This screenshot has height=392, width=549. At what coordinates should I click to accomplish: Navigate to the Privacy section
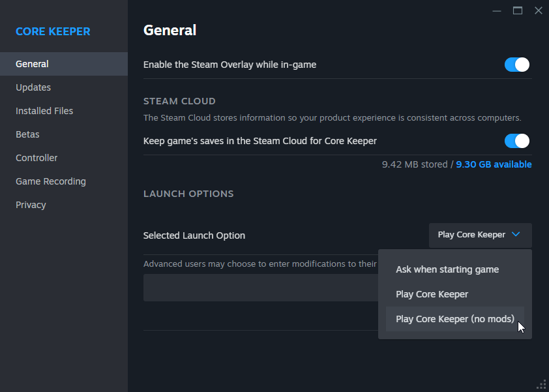pyautogui.click(x=31, y=205)
